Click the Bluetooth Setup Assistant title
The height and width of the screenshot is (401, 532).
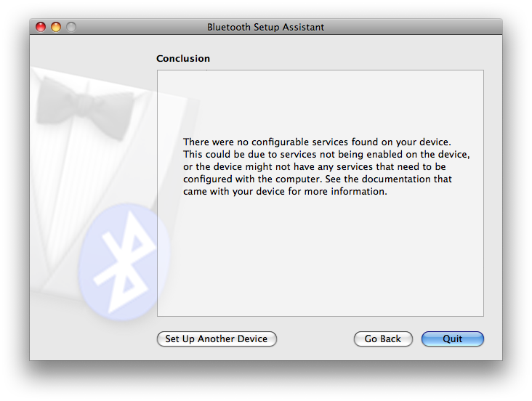(266, 27)
